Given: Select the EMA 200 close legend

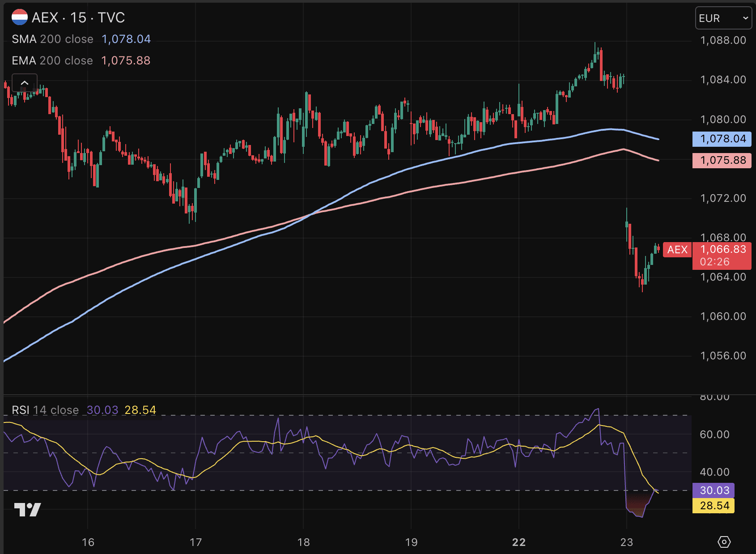Looking at the screenshot, I should coord(52,61).
